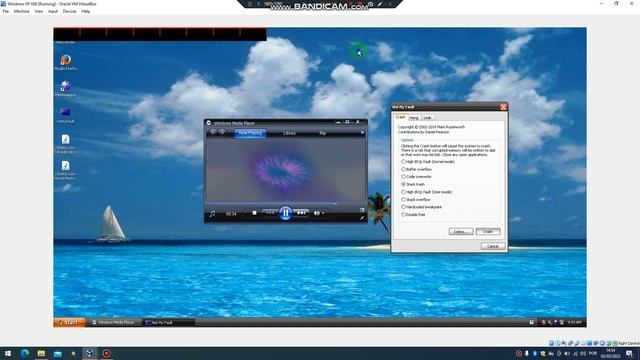Pause playback in Windows Media Player
The image size is (640, 360).
click(285, 213)
